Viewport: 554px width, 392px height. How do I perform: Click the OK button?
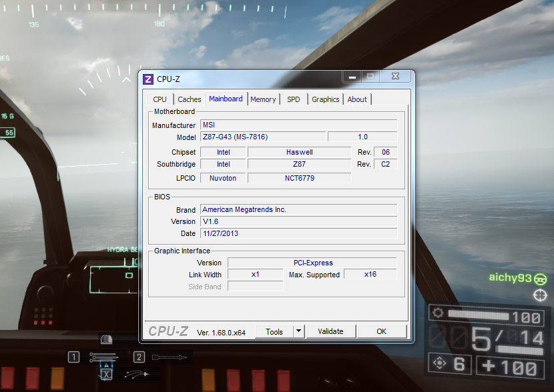click(382, 331)
